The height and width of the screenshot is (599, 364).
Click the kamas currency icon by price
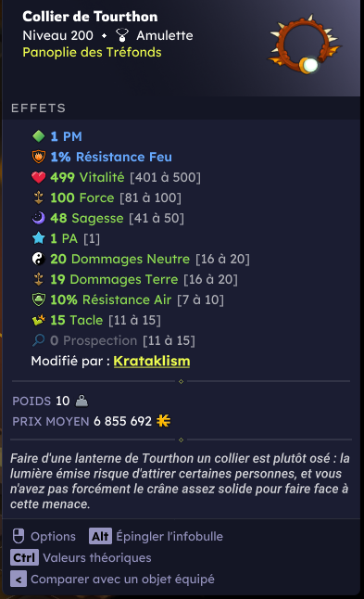[163, 421]
